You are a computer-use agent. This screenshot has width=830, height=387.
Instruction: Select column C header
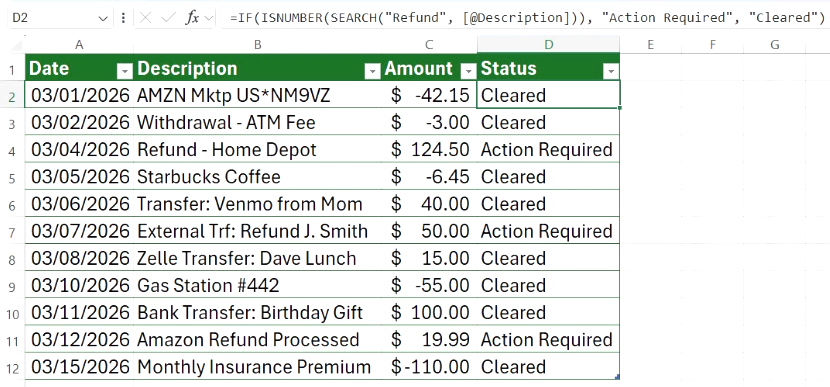429,45
